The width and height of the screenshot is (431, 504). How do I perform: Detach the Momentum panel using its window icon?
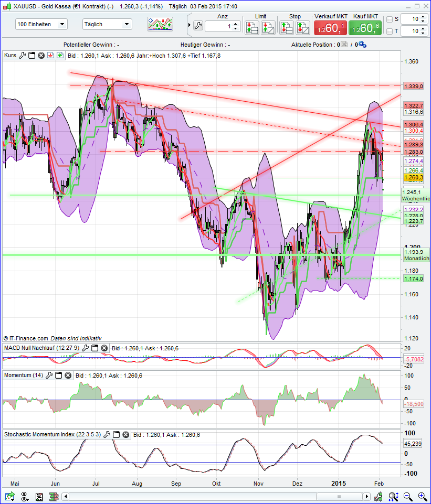58,375
